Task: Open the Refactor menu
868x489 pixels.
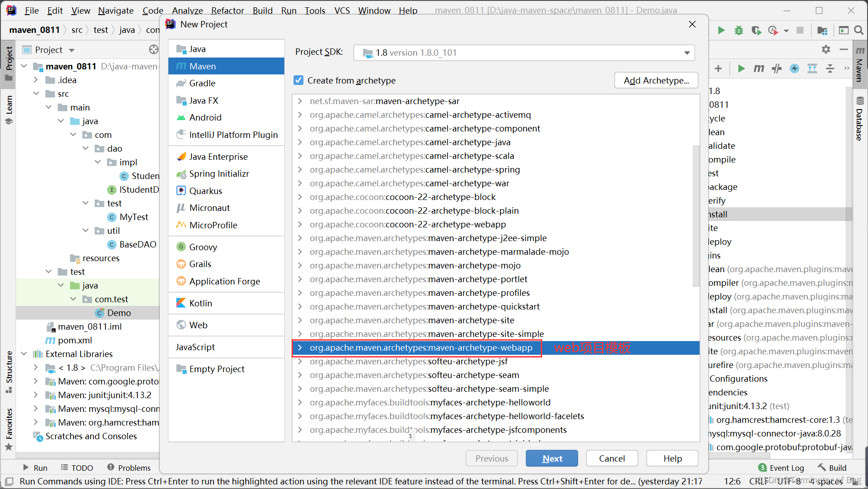Action: (227, 10)
